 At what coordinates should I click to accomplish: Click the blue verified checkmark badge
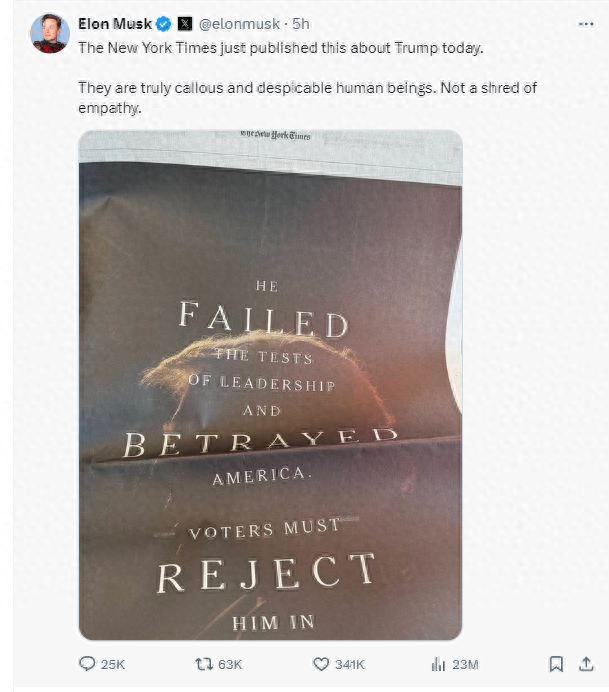coord(164,23)
